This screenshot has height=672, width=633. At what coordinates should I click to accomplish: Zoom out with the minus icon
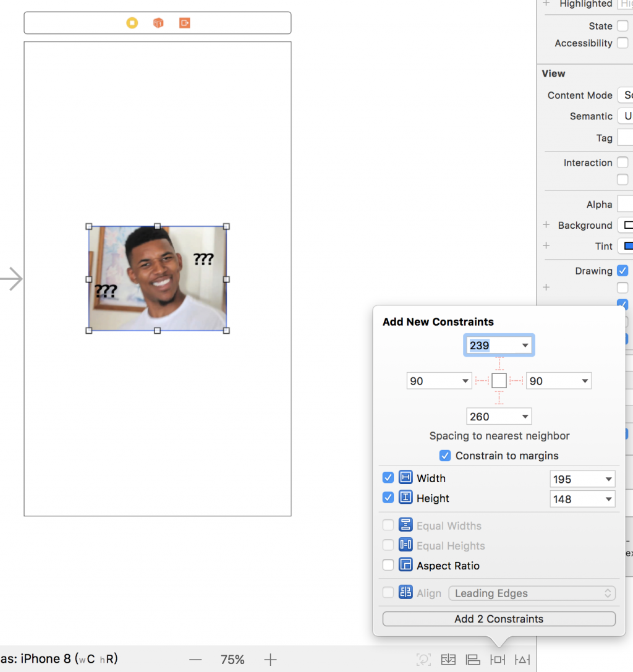pos(195,660)
